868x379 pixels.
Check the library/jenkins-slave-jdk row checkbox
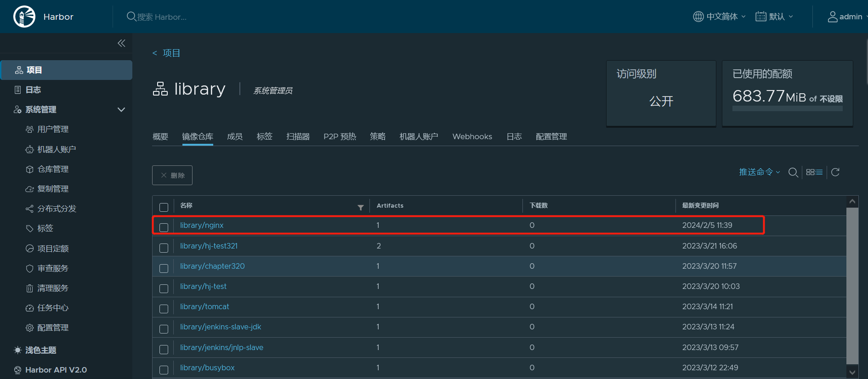164,328
